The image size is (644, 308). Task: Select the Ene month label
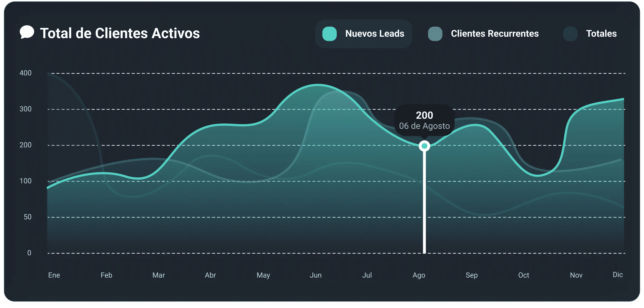(54, 275)
